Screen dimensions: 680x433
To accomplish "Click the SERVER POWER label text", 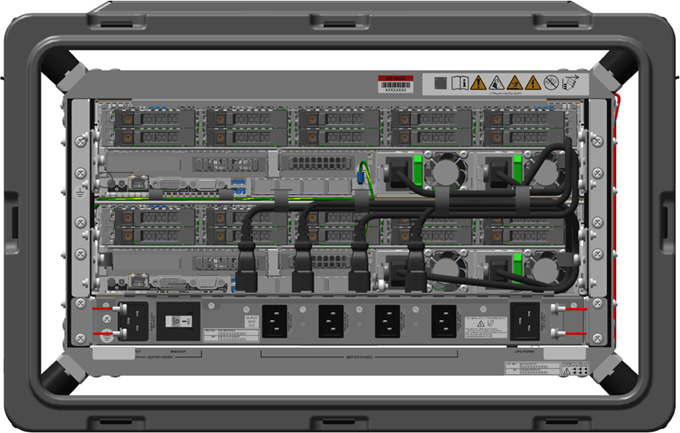I will tap(359, 357).
